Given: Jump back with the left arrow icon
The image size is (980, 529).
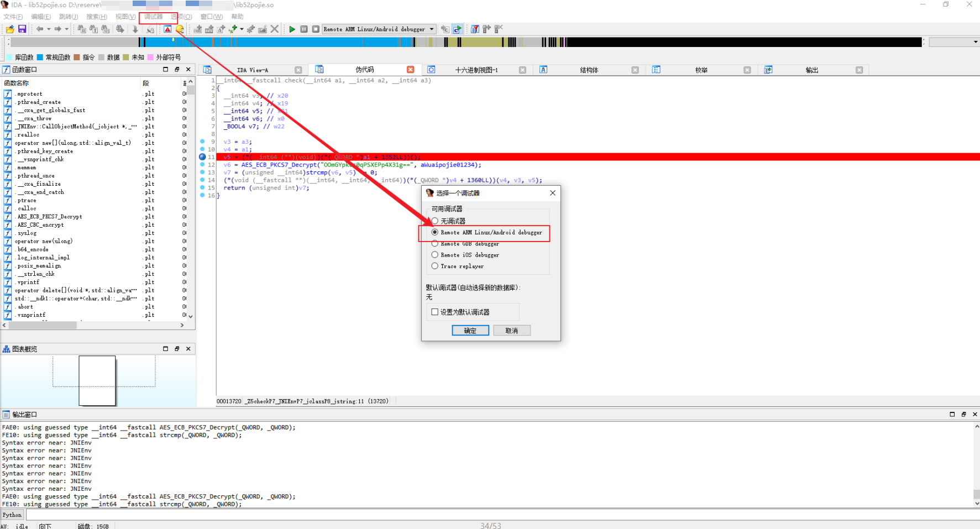Looking at the screenshot, I should point(39,29).
